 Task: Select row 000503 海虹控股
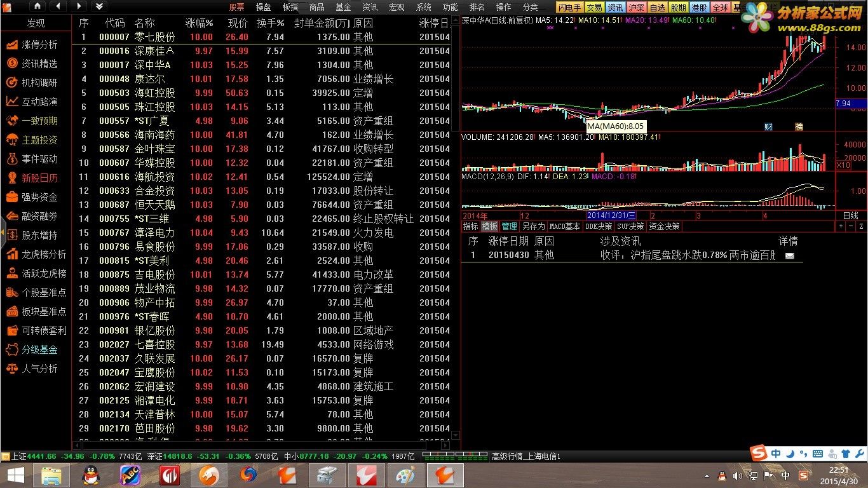262,93
